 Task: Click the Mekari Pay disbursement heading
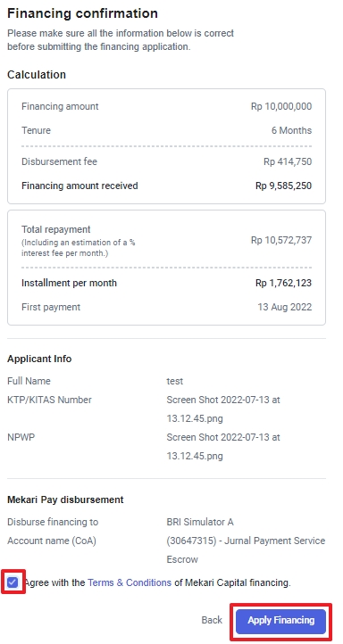(65, 500)
